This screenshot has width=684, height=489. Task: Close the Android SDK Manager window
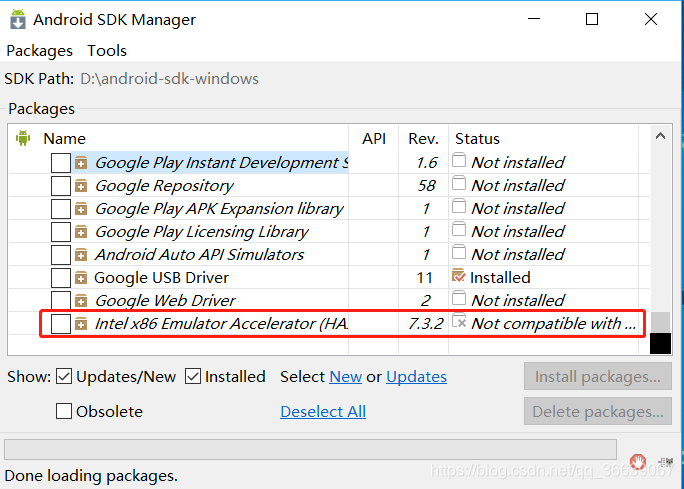coord(651,19)
